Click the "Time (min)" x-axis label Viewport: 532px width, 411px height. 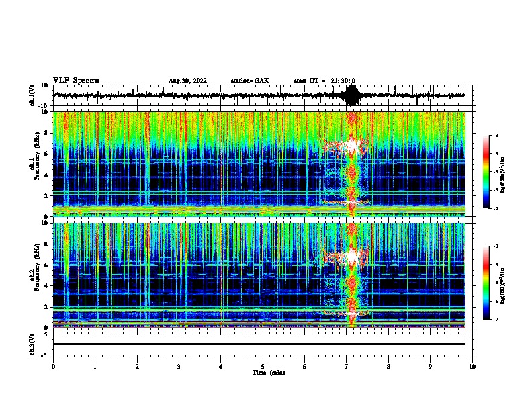[269, 373]
